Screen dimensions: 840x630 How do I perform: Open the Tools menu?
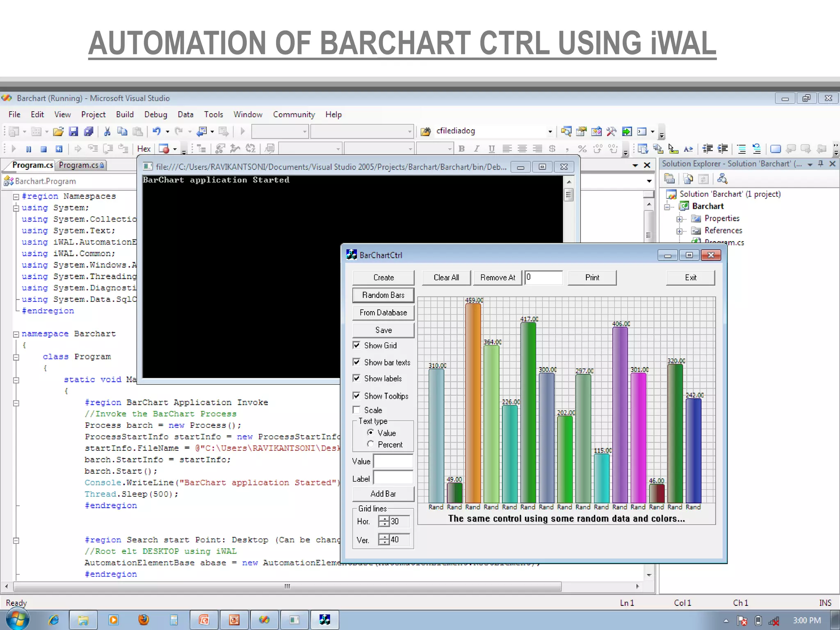click(213, 114)
